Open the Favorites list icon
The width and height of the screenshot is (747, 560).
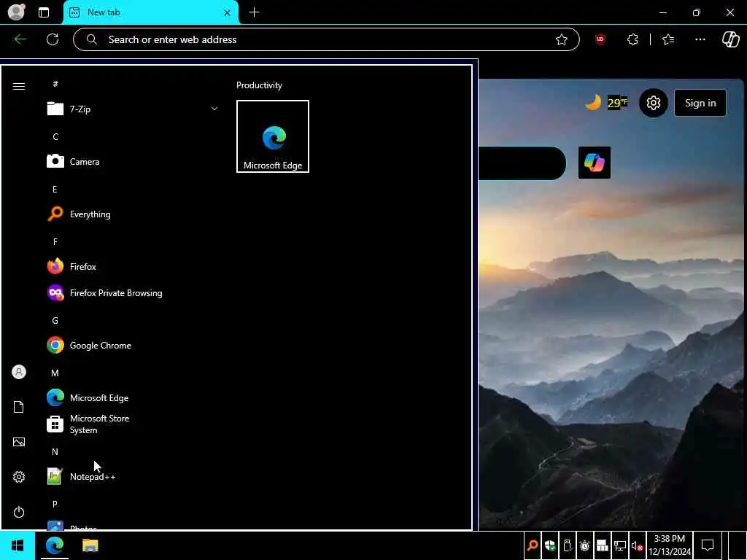coord(668,39)
